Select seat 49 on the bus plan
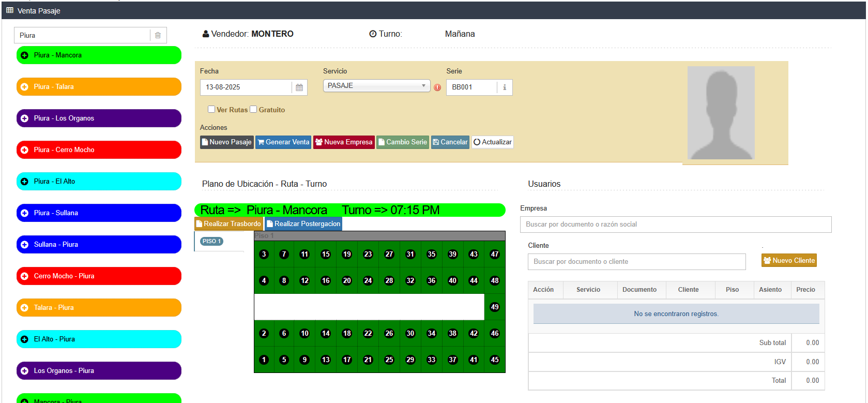The width and height of the screenshot is (868, 403). point(495,307)
